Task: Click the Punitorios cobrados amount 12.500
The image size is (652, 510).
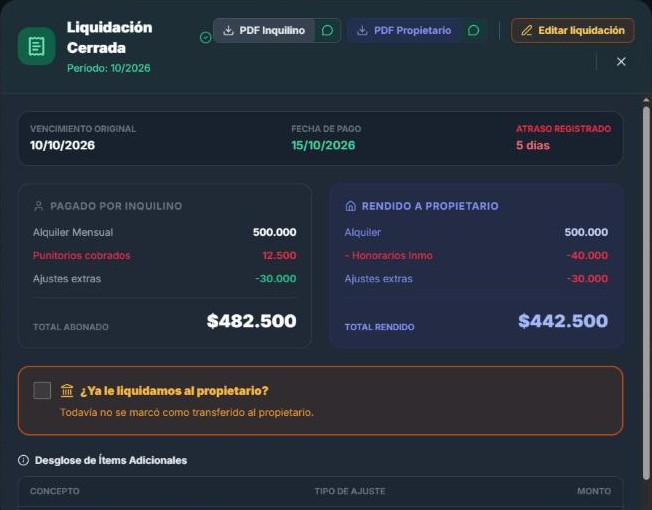Action: pos(279,255)
